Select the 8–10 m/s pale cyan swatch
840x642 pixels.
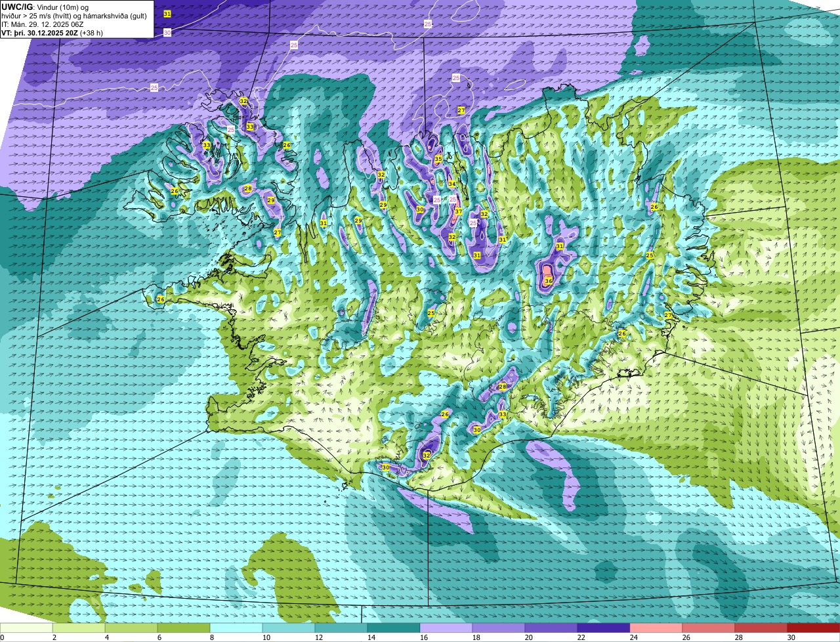236,628
